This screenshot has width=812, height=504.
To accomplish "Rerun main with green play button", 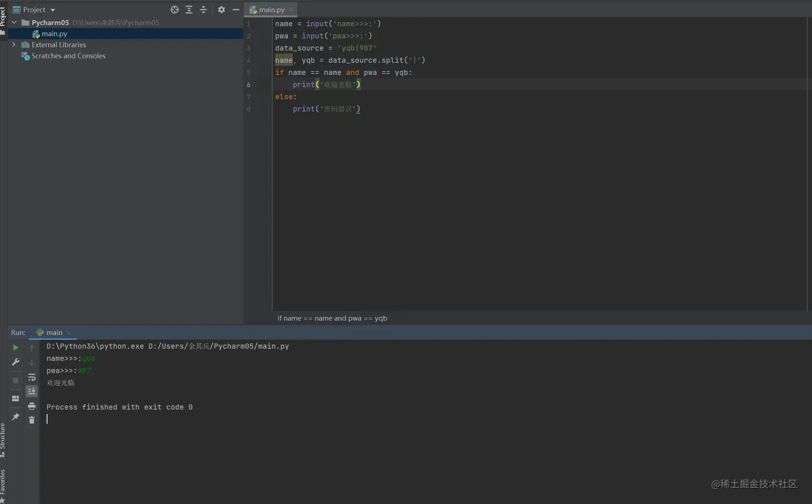I will [x=16, y=348].
